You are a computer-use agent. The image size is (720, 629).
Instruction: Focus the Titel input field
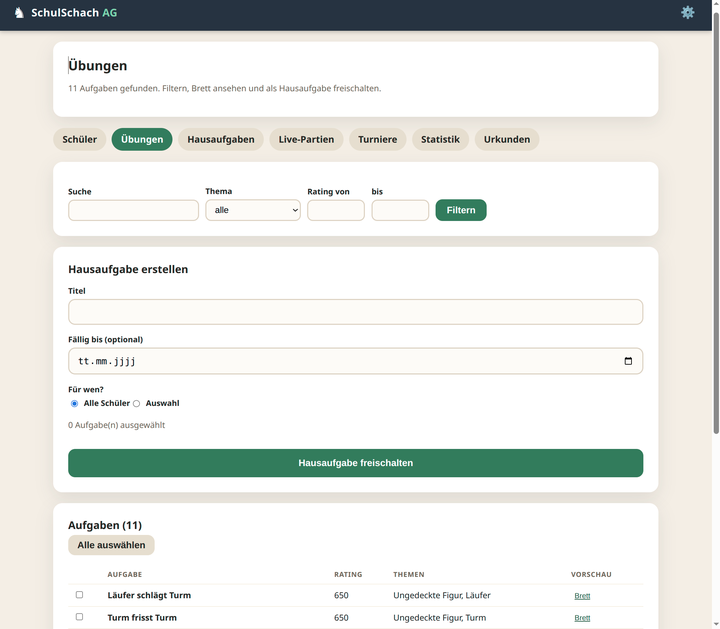355,312
